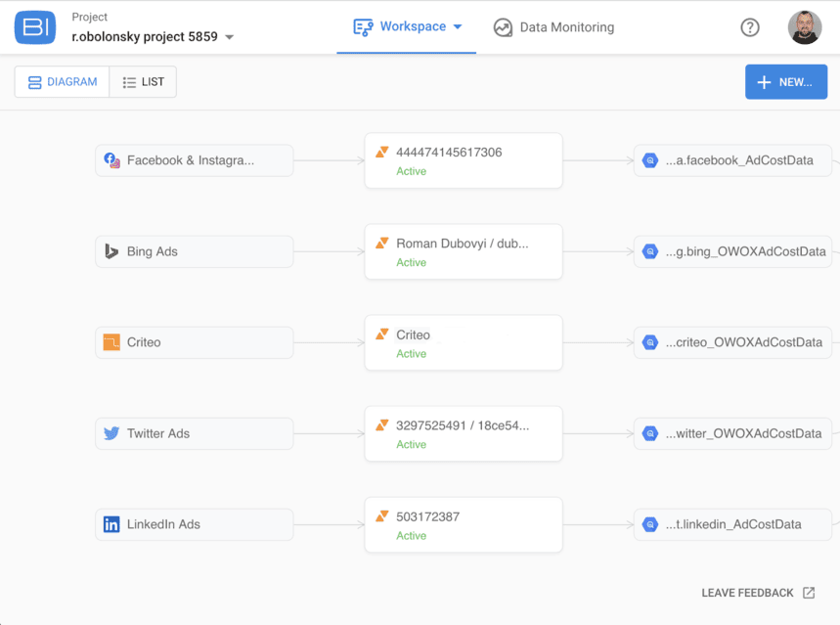Viewport: 840px width, 625px height.
Task: Select the 503172387 LinkedIn pipeline card
Action: (x=464, y=524)
